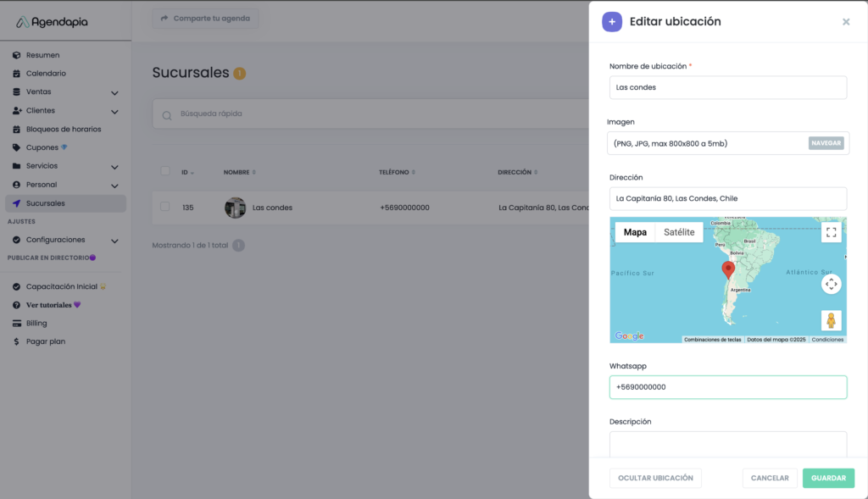Select the Street View pegman icon
Viewport: 868px width, 499px height.
click(x=831, y=320)
